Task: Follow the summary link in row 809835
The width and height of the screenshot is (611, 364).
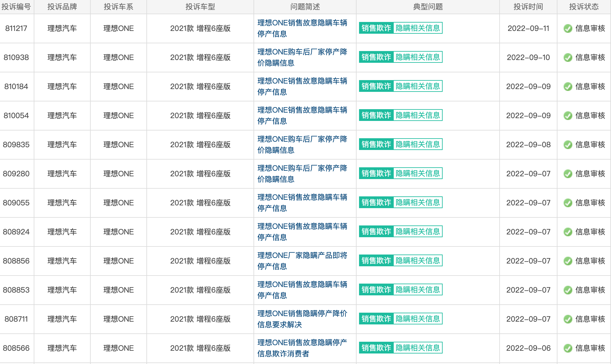Action: coord(302,144)
